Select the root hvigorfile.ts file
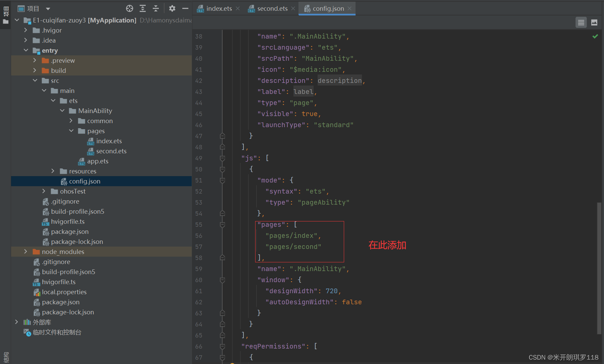This screenshot has width=604, height=364. point(58,282)
